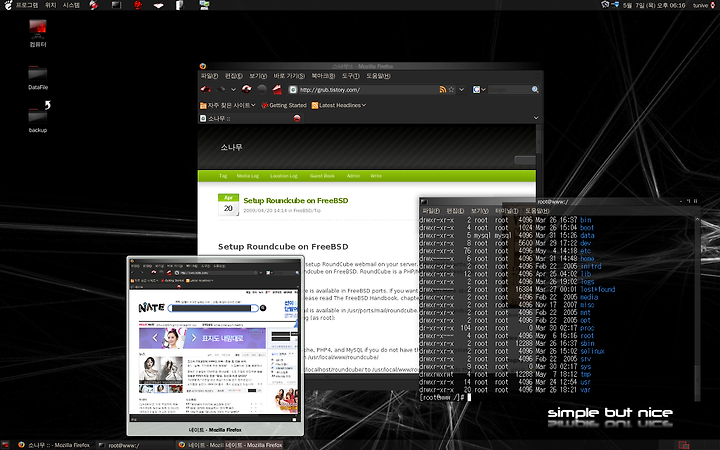Open 편집 menu in the terminal window
Viewport: 720px width, 450px height.
pyautogui.click(x=455, y=211)
